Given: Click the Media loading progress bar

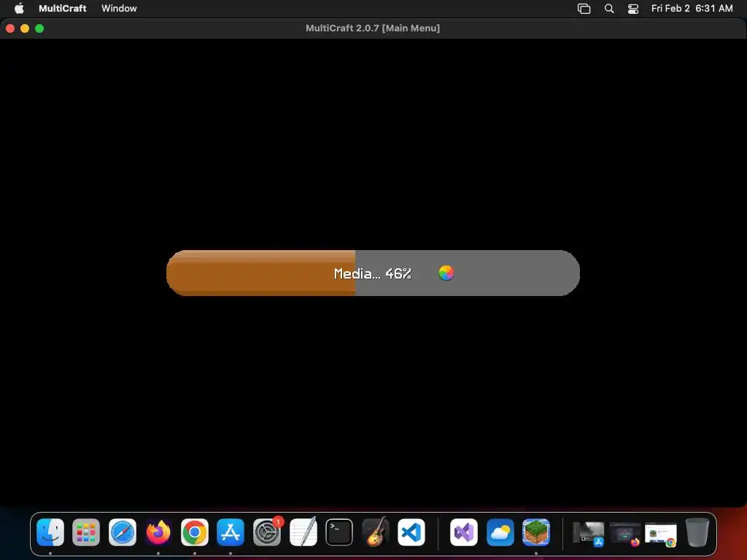Looking at the screenshot, I should tap(373, 273).
